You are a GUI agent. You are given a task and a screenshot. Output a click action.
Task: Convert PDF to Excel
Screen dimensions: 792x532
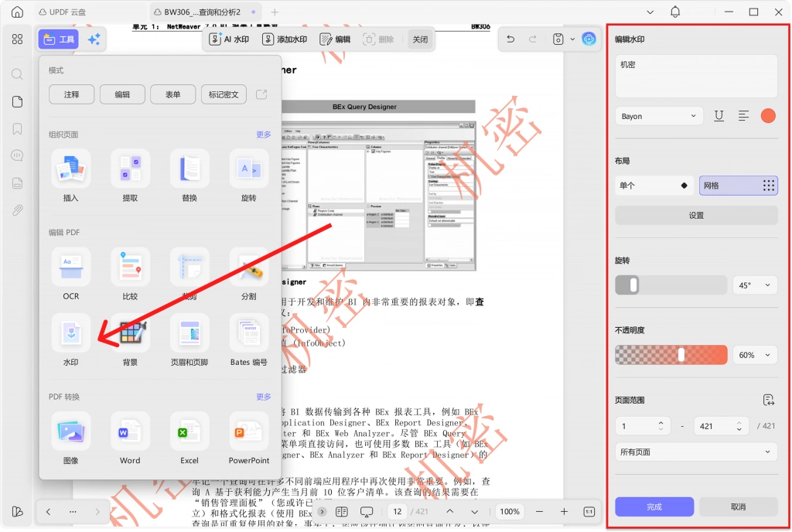point(189,439)
